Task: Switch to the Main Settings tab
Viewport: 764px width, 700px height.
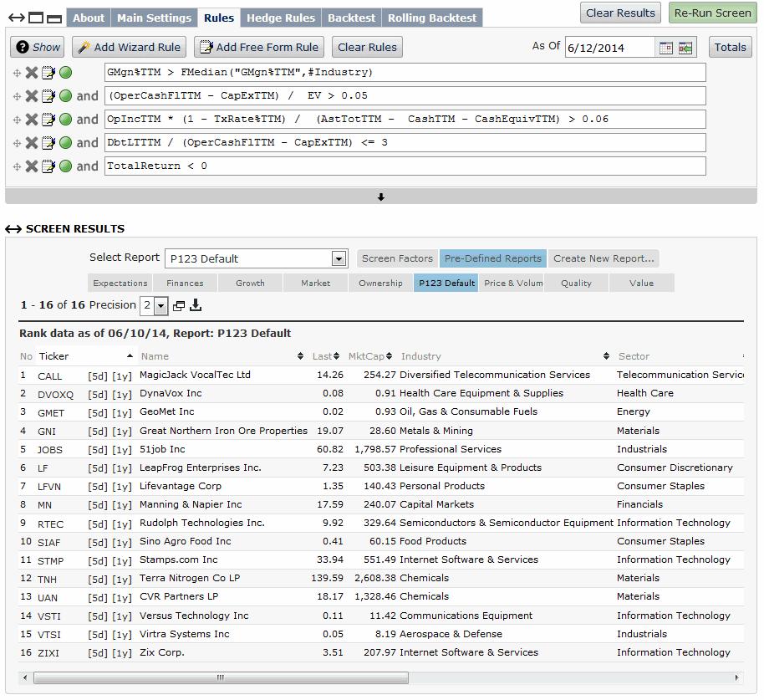Action: 154,18
